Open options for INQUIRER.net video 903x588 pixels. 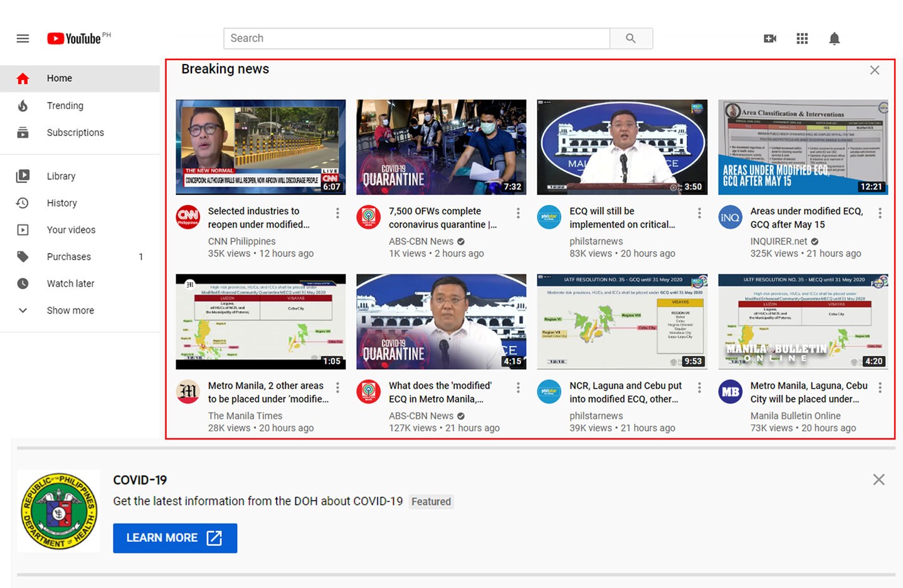coord(880,213)
